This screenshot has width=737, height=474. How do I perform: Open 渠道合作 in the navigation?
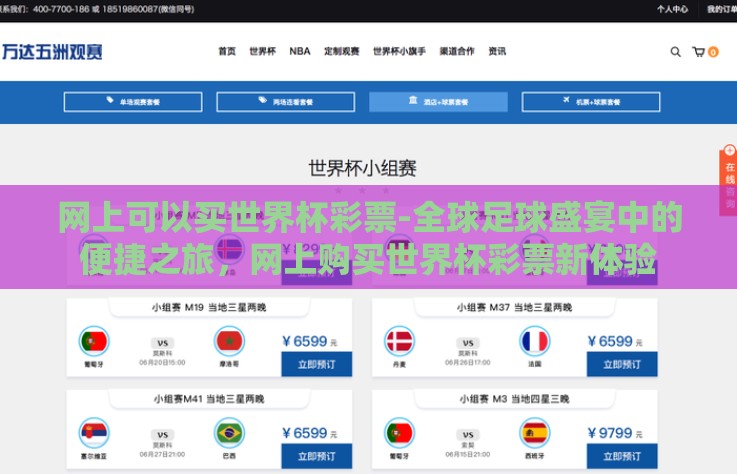(457, 51)
